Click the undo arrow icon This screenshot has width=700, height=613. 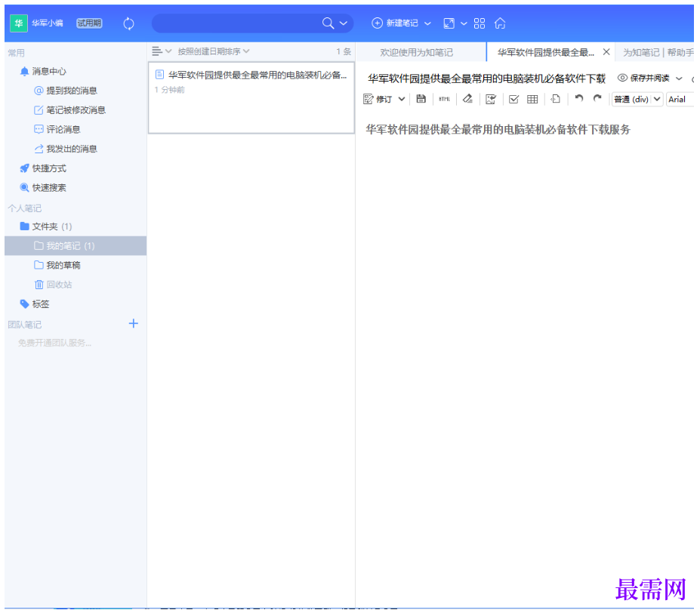point(579,98)
